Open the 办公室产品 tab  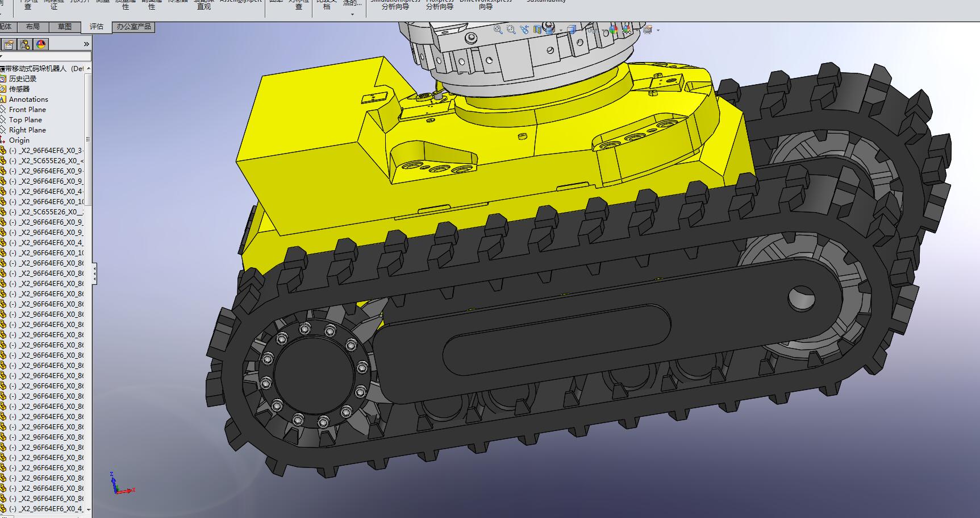point(134,27)
